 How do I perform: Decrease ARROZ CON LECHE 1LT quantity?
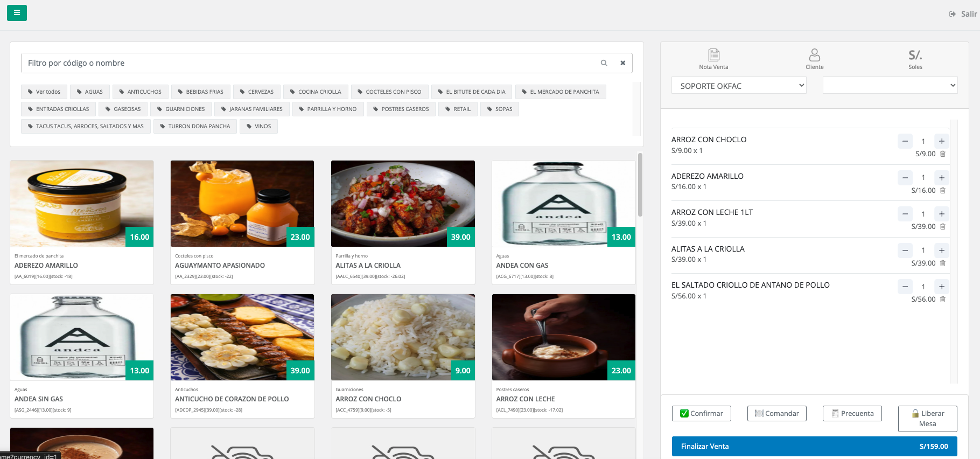click(905, 214)
